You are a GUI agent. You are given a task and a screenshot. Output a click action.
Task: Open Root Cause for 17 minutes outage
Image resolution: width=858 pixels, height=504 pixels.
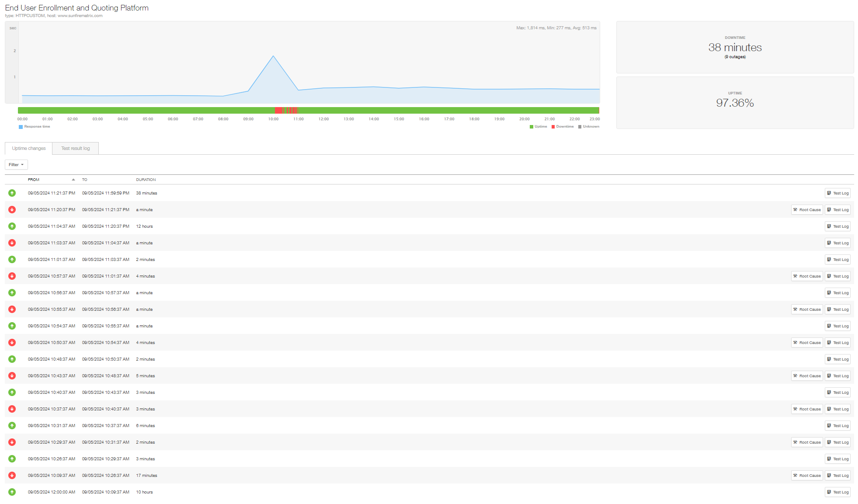pos(807,475)
